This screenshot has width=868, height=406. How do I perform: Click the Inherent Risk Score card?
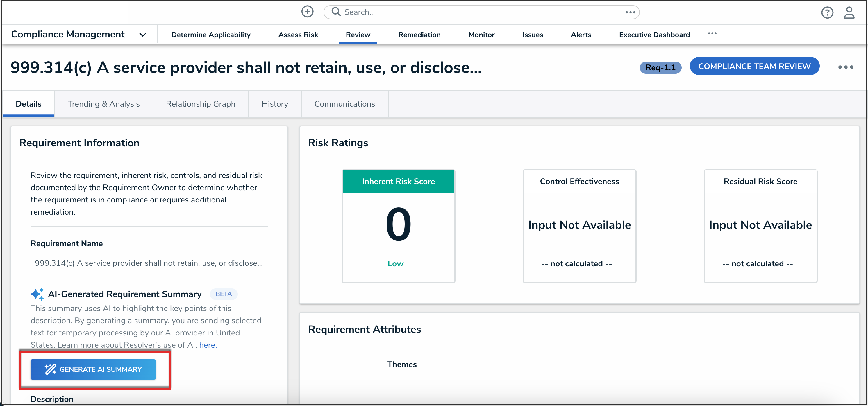(x=398, y=226)
